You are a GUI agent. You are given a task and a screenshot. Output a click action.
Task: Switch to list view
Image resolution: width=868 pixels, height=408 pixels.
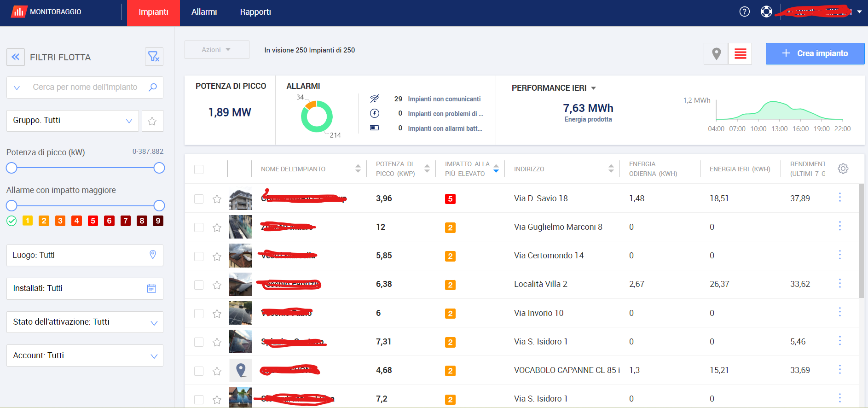point(740,54)
